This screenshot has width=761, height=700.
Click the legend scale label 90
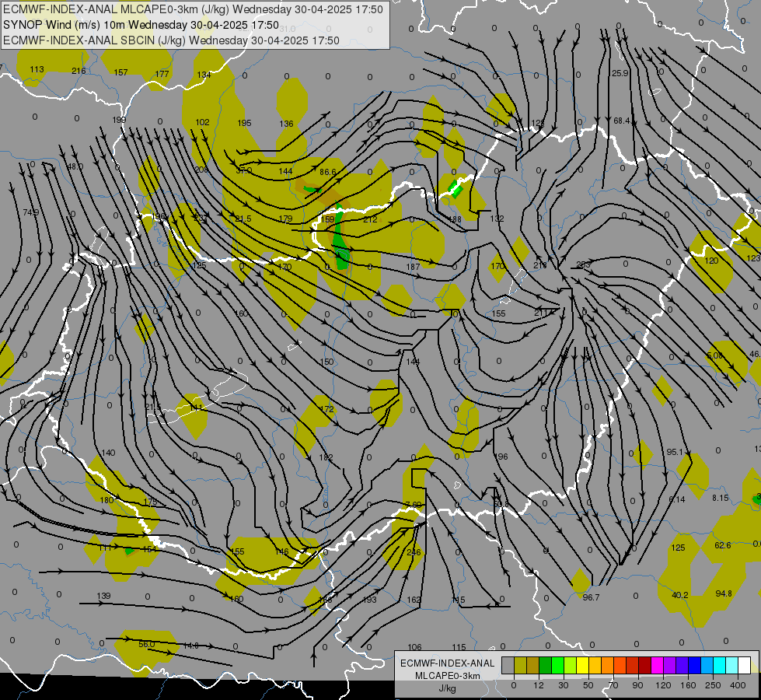[637, 685]
